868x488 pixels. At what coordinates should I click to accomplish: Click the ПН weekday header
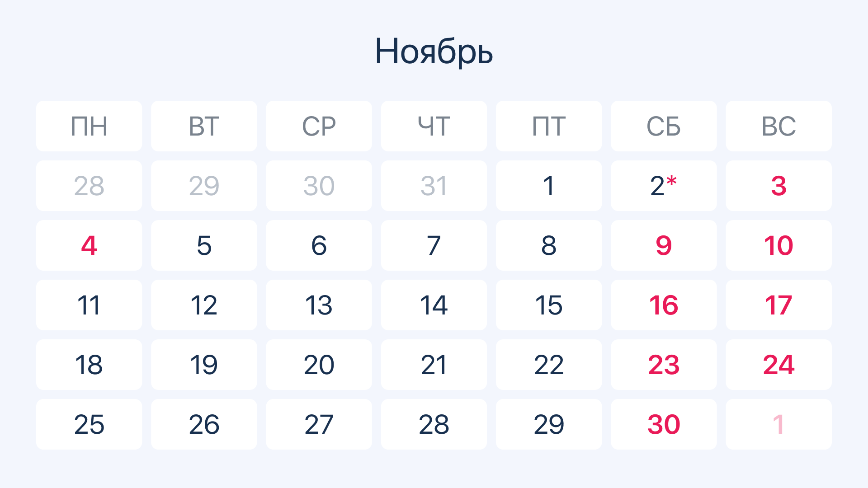tap(89, 126)
